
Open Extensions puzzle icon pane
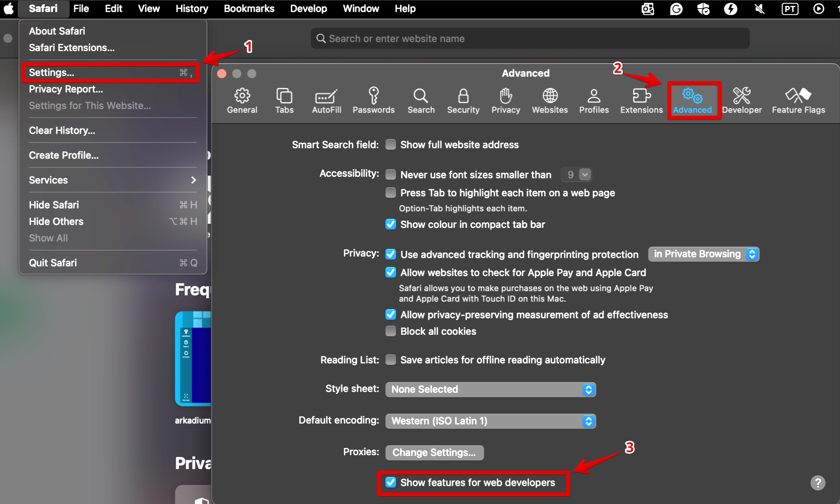[641, 101]
